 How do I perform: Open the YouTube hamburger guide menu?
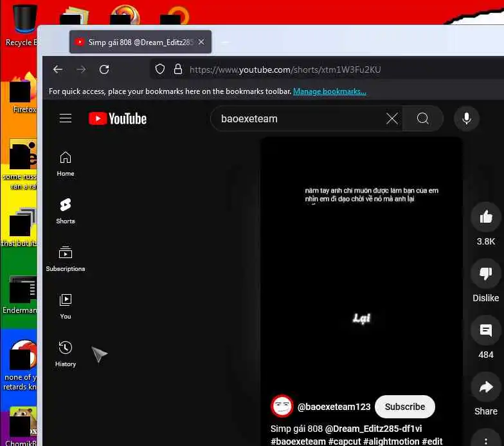(x=66, y=118)
